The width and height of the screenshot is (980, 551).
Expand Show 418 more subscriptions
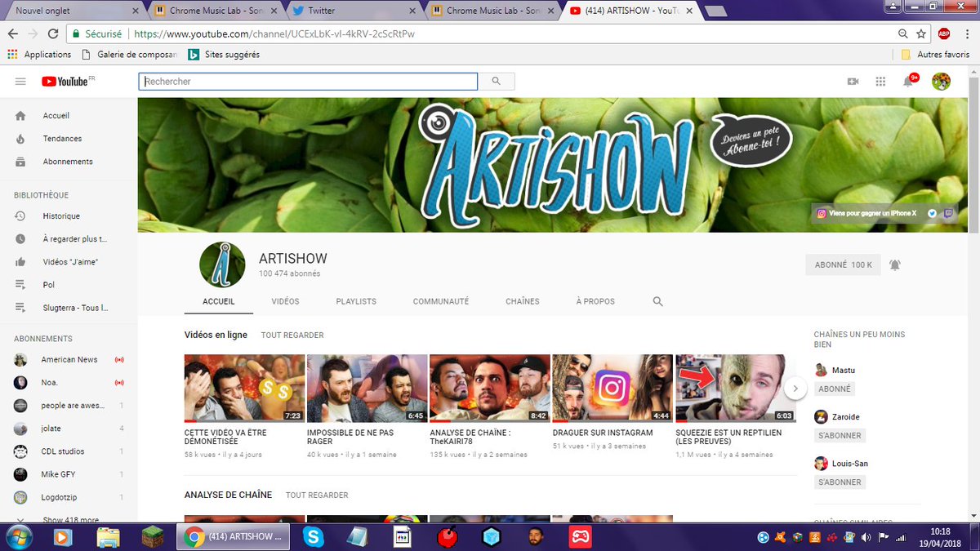coord(71,519)
